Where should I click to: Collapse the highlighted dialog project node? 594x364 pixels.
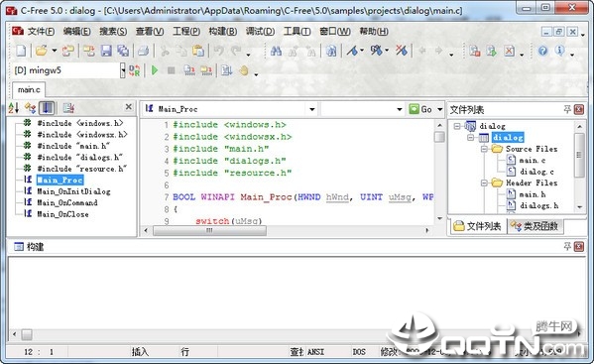coord(470,137)
